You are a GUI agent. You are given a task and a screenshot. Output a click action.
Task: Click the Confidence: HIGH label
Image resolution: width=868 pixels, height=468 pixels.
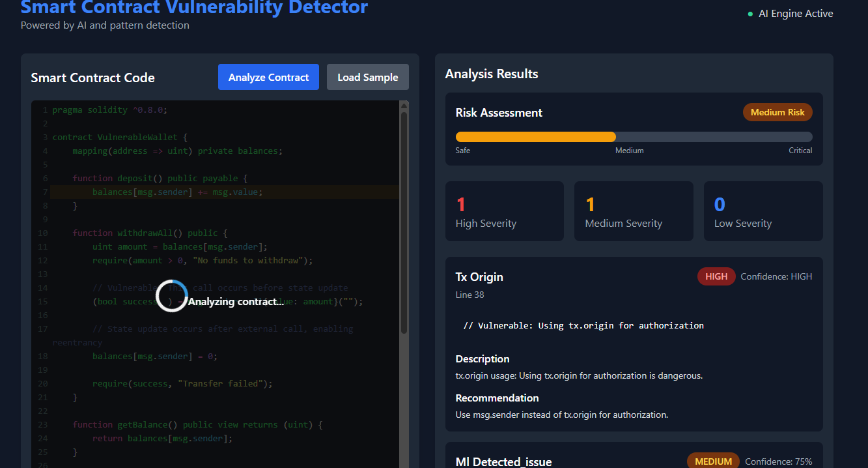[x=776, y=276]
